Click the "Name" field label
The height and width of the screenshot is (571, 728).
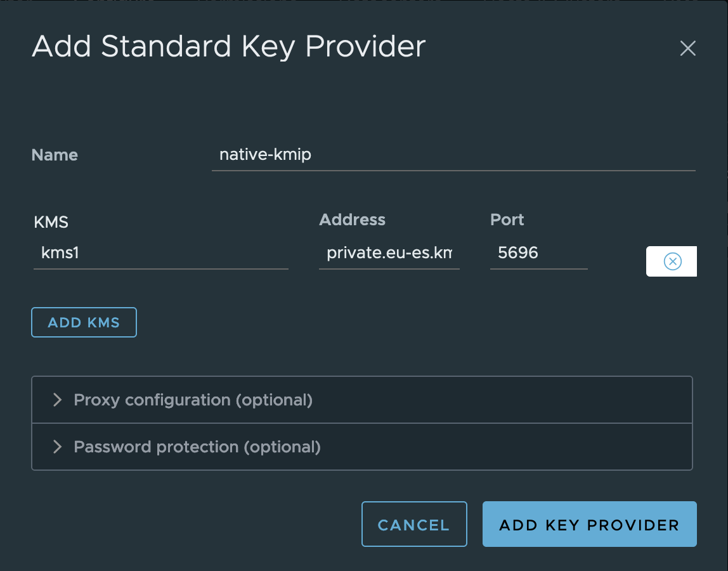[x=55, y=155]
